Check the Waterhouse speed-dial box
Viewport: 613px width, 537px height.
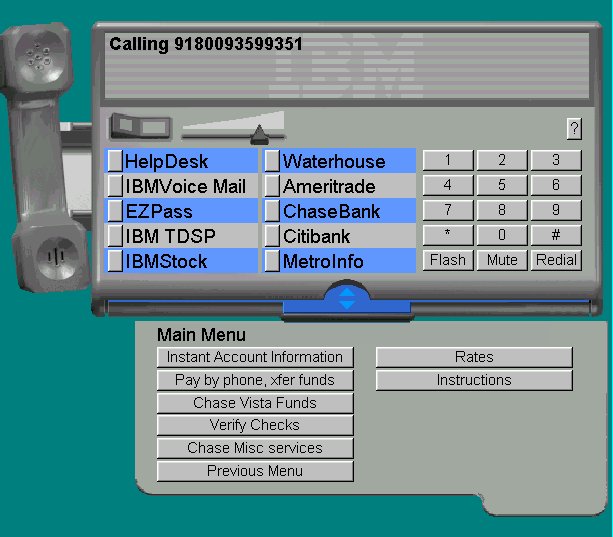click(x=272, y=161)
